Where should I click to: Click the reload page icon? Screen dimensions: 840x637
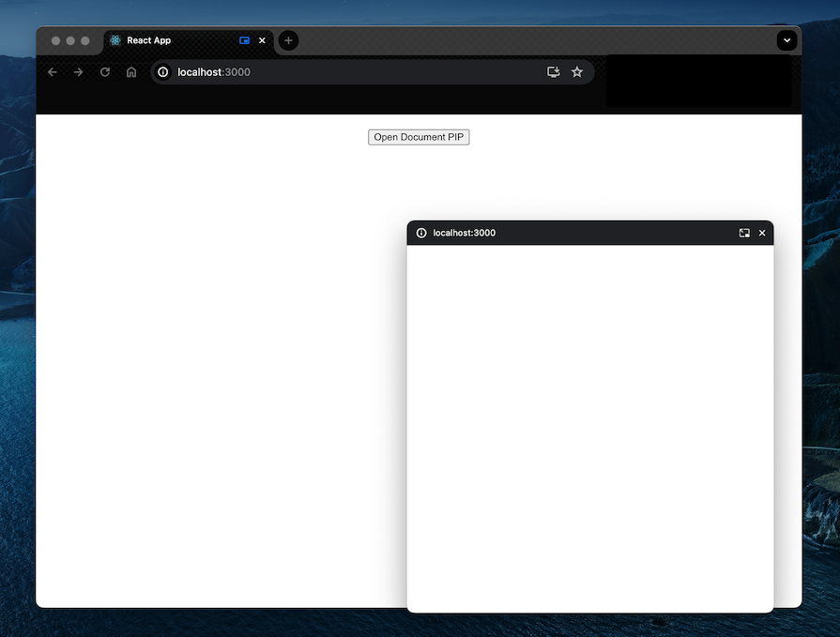(x=104, y=71)
